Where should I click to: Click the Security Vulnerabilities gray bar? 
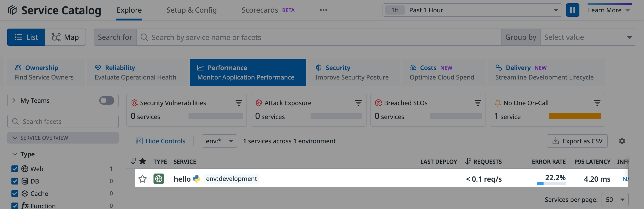(215, 116)
